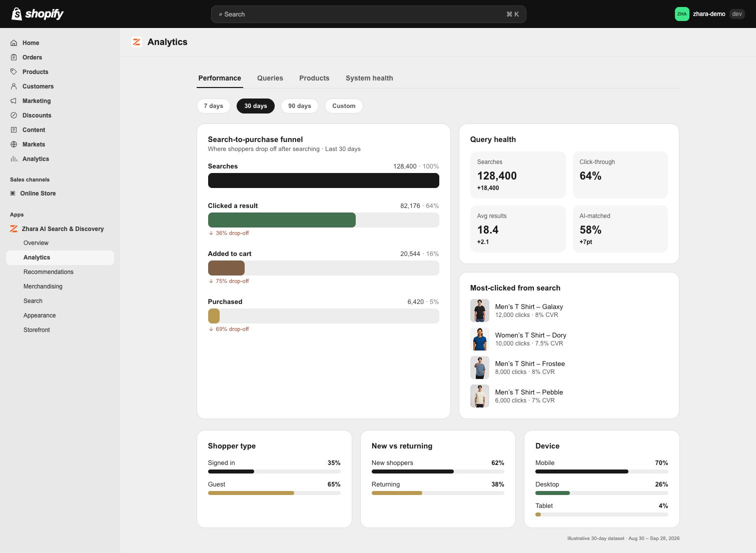Click the Orders icon in the sidebar

[x=14, y=57]
